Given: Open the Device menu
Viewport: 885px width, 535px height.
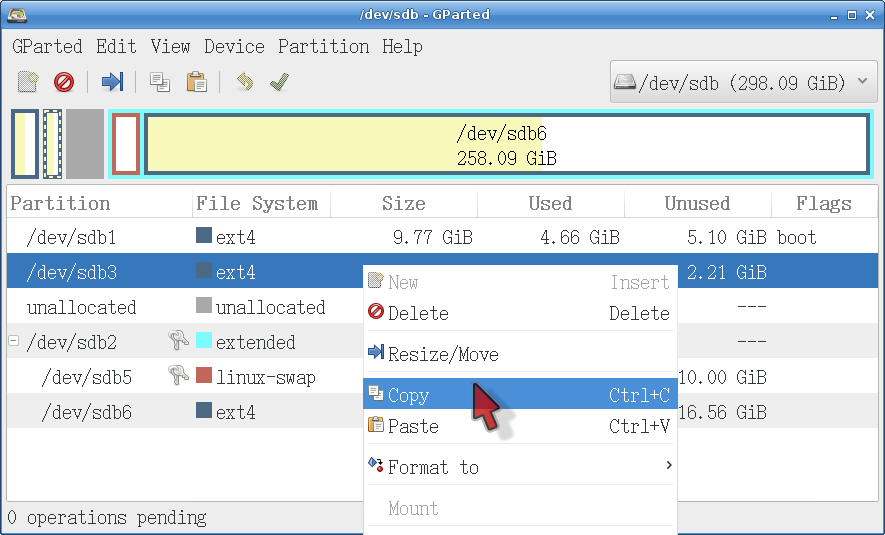Looking at the screenshot, I should coord(234,47).
